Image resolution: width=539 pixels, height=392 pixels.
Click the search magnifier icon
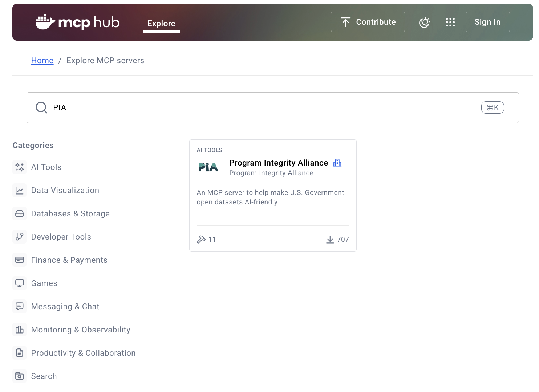pos(41,107)
